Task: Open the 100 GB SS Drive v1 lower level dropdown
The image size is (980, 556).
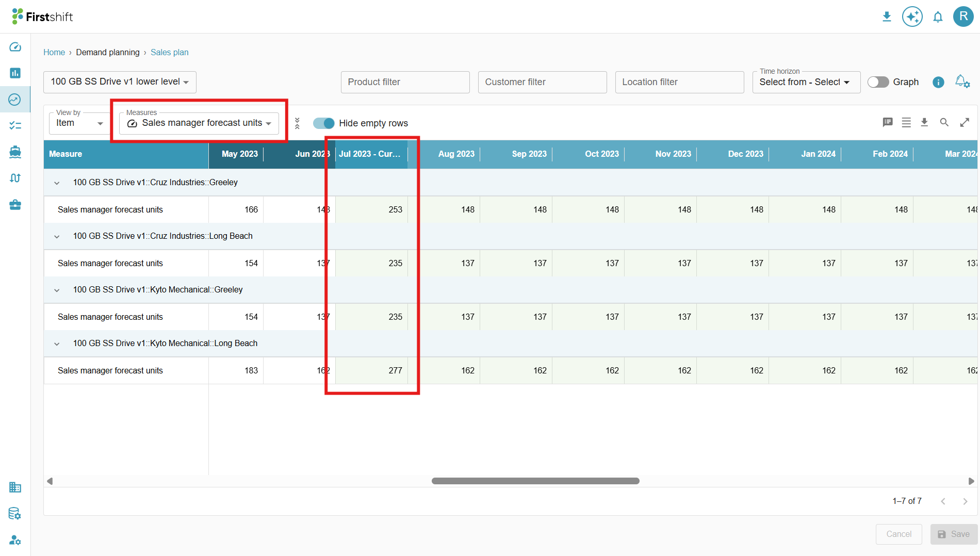Action: coord(120,82)
